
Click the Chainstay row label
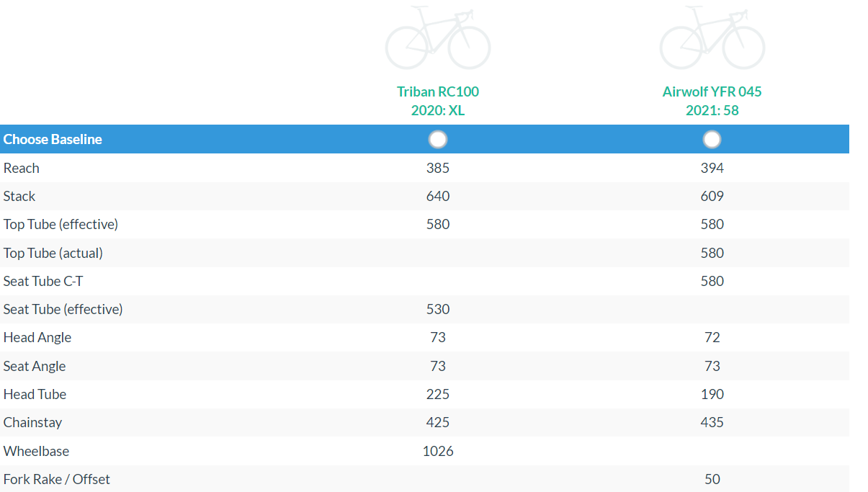[32, 422]
